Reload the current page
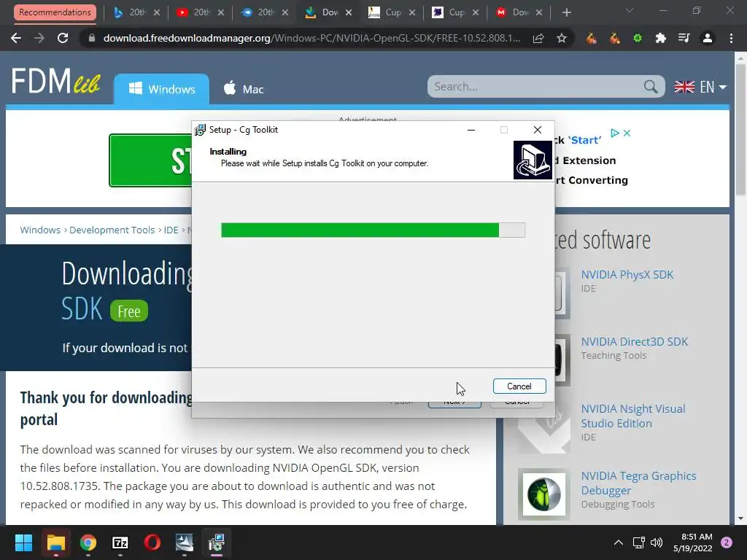Viewport: 747px width, 560px height. tap(63, 38)
